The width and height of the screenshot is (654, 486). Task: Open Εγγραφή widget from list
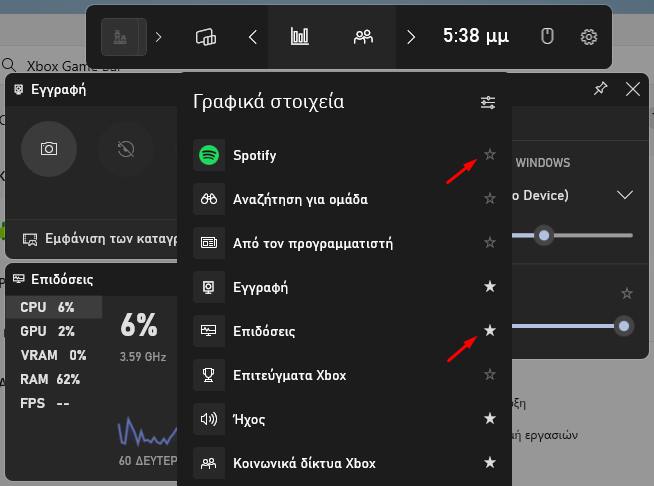click(345, 287)
